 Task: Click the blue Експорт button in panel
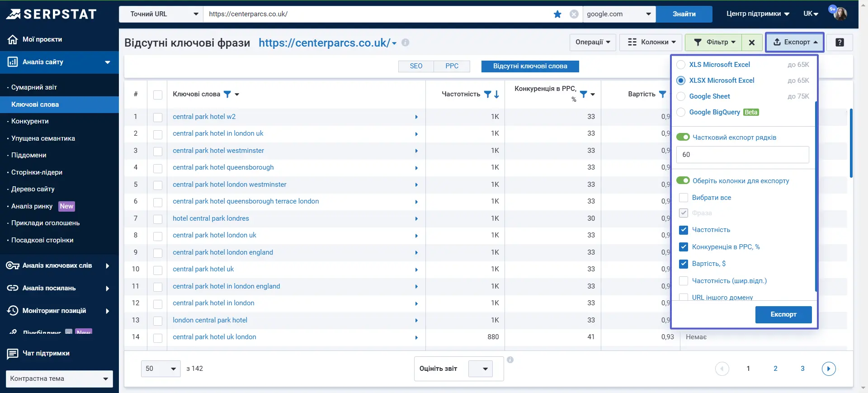783,314
